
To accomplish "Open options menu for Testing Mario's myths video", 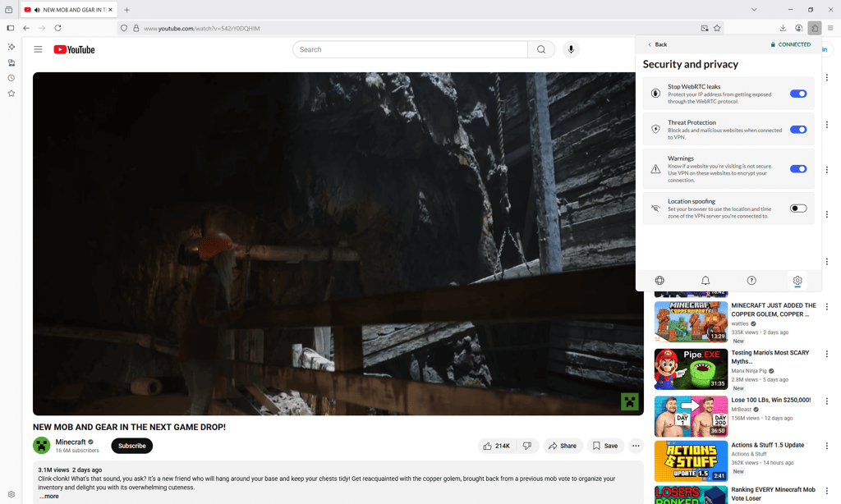I will pyautogui.click(x=826, y=354).
